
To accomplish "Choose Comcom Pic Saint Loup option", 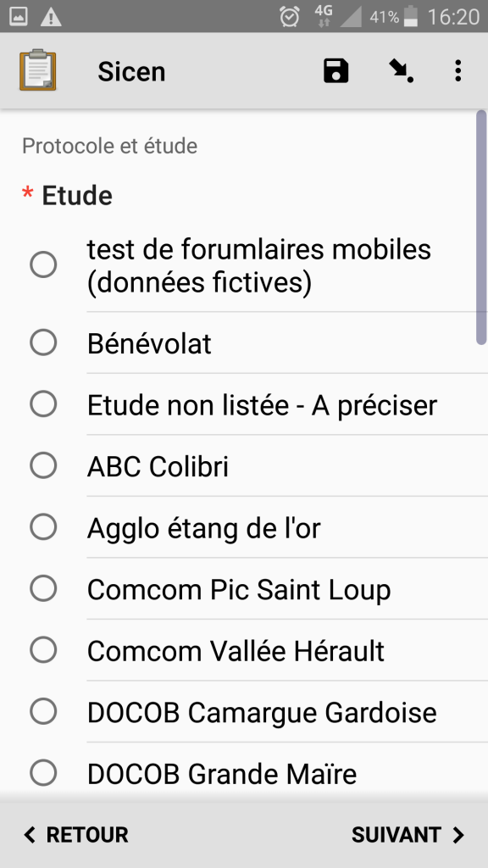I will (x=244, y=588).
